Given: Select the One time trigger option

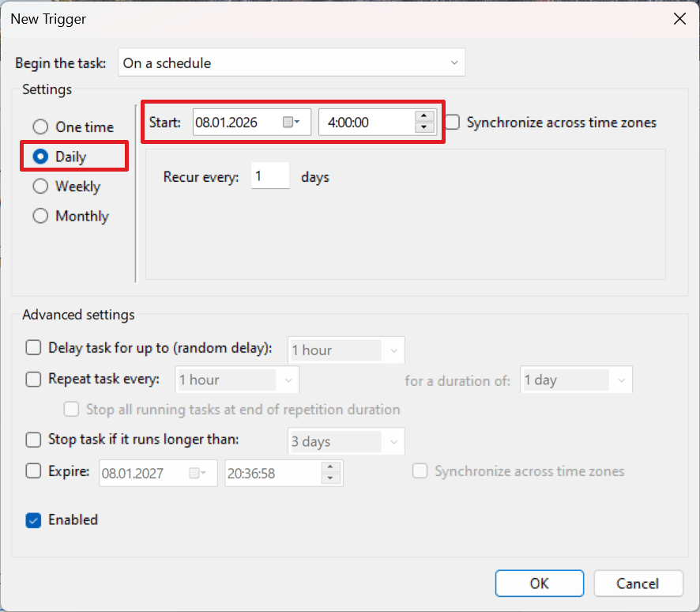Looking at the screenshot, I should point(40,127).
